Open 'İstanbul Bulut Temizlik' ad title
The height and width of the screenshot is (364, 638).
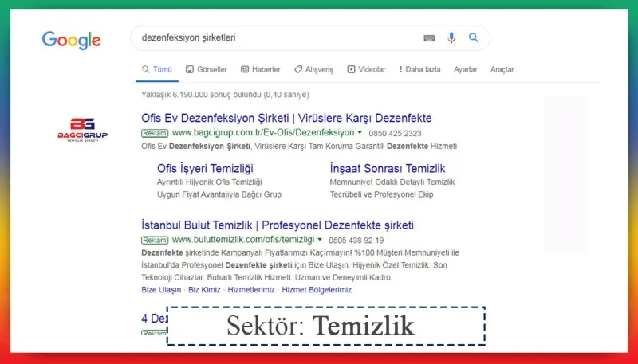(278, 225)
